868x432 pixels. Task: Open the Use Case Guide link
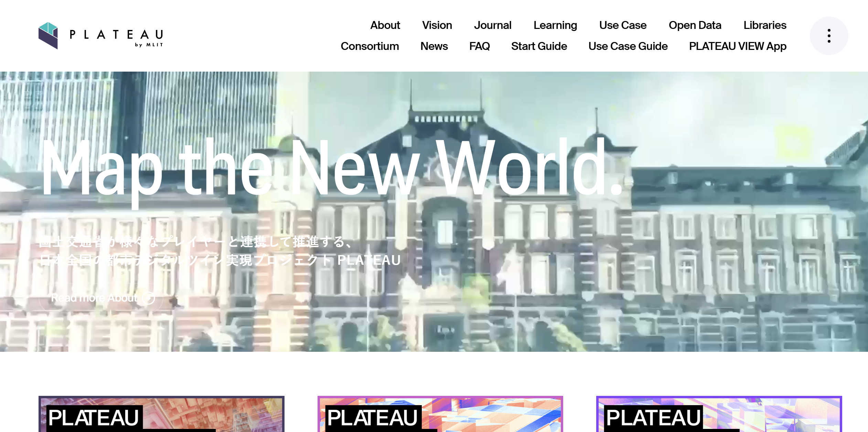click(628, 46)
